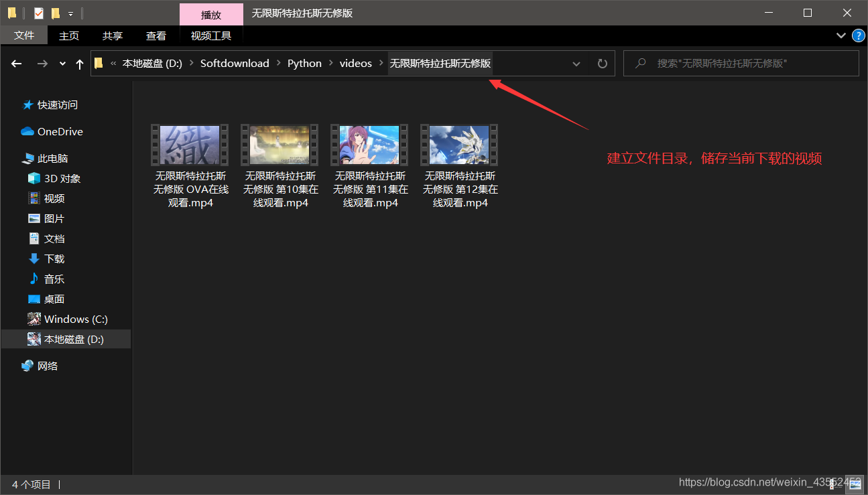Open the recent locations dropdown arrow

pos(62,64)
